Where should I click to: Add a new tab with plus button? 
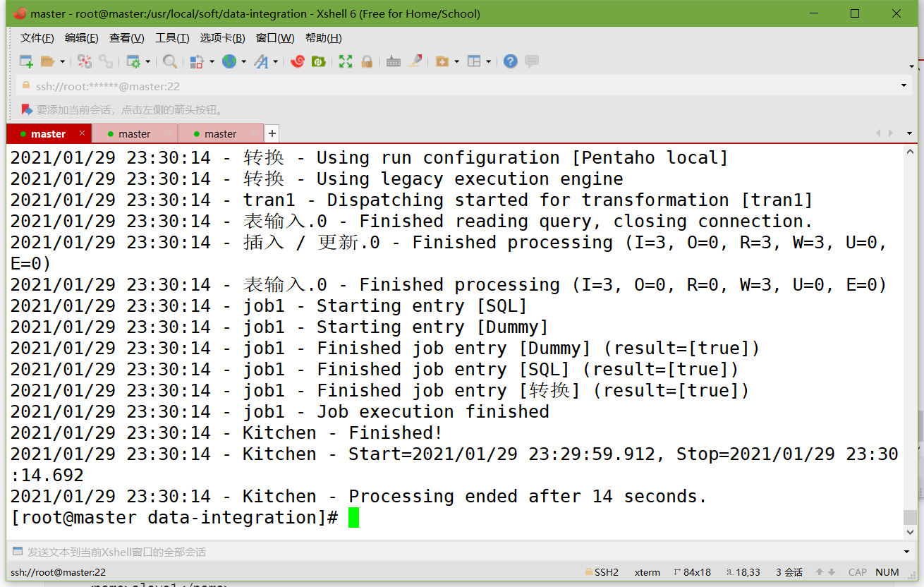click(x=272, y=133)
